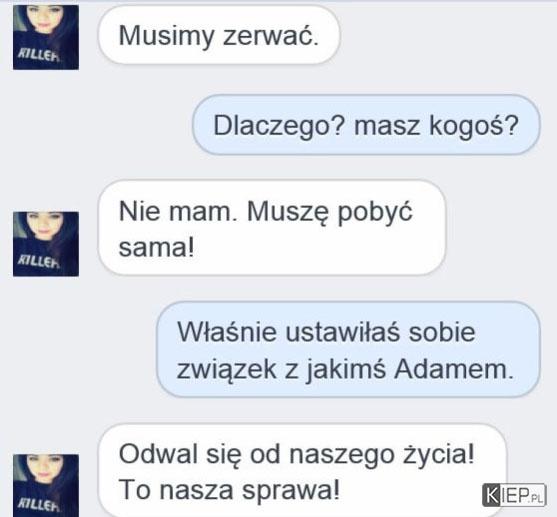Click the word "Dlaczego?" in blue reply

(279, 126)
